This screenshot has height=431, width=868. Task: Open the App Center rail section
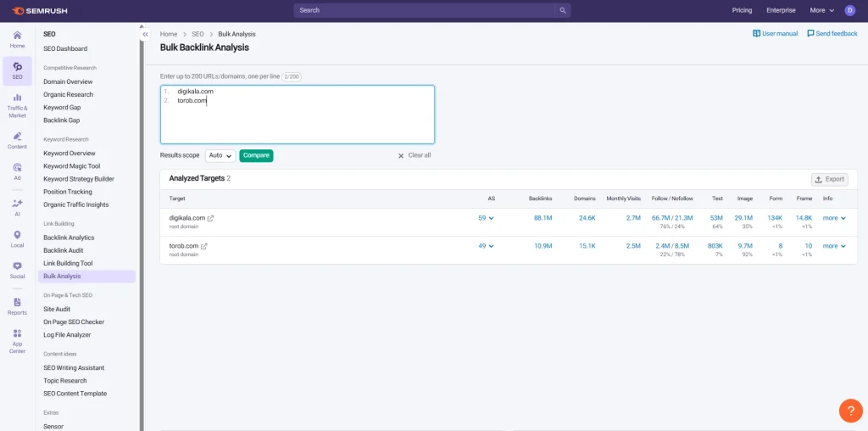(17, 341)
